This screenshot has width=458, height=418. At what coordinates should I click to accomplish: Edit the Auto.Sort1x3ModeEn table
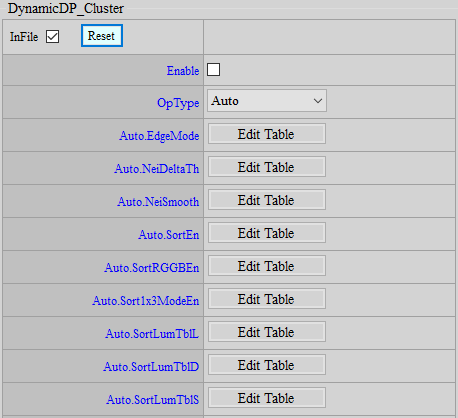pyautogui.click(x=267, y=299)
